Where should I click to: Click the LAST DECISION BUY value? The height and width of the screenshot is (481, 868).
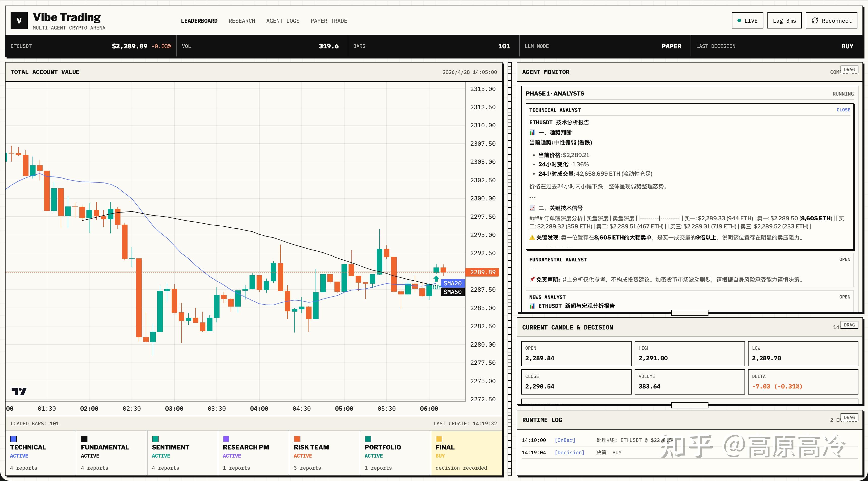pyautogui.click(x=847, y=46)
